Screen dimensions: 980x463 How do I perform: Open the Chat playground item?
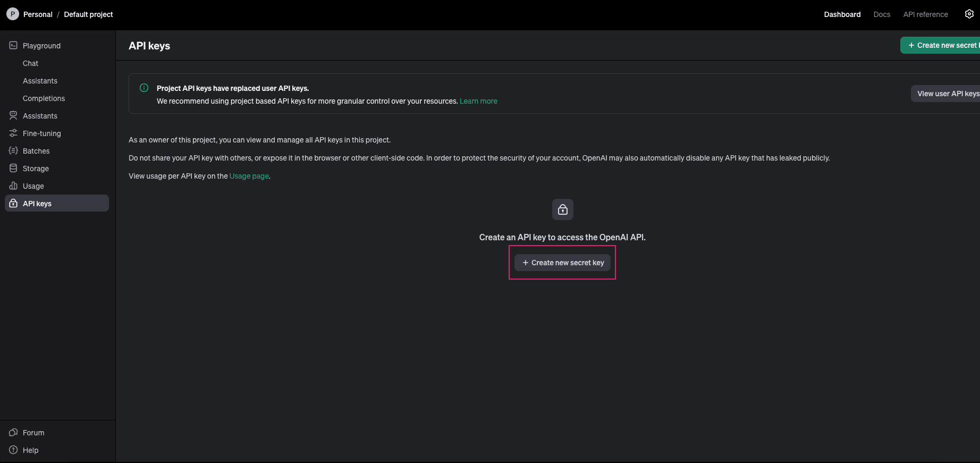point(31,63)
